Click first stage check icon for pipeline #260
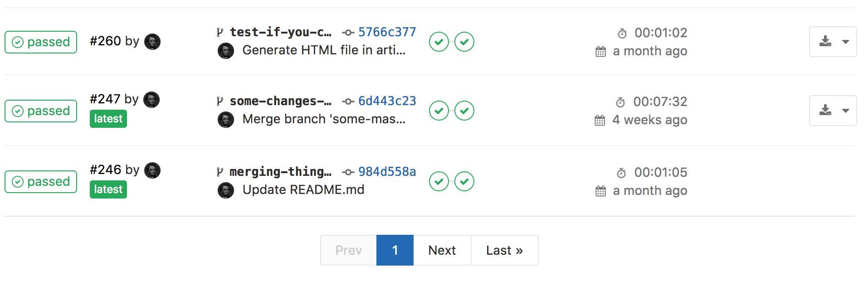Viewport: 868px width, 281px height. coord(439,42)
